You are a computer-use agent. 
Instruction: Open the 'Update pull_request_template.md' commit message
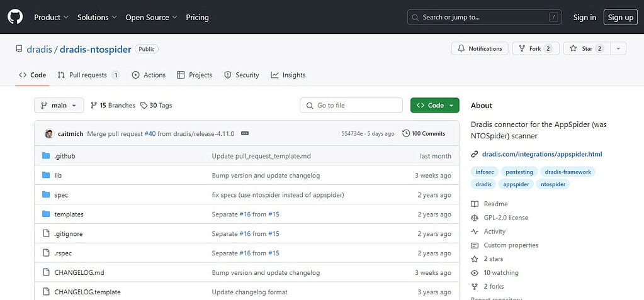click(261, 156)
